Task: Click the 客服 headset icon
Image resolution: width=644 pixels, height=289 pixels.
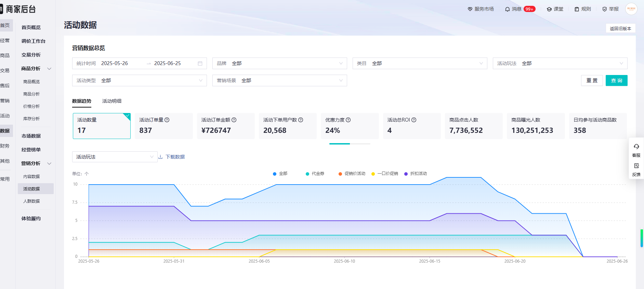Action: pyautogui.click(x=636, y=147)
